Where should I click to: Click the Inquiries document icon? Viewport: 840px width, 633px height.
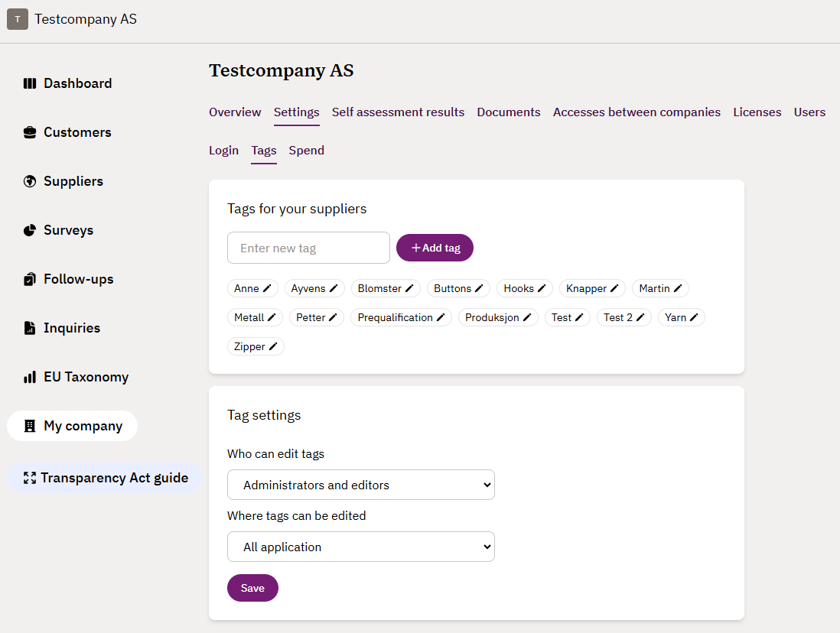[30, 328]
